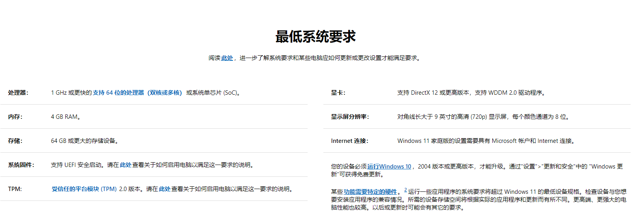The width and height of the screenshot is (644, 223).
Task: Open the 功能需要特定的硬件 link
Action: point(370,192)
